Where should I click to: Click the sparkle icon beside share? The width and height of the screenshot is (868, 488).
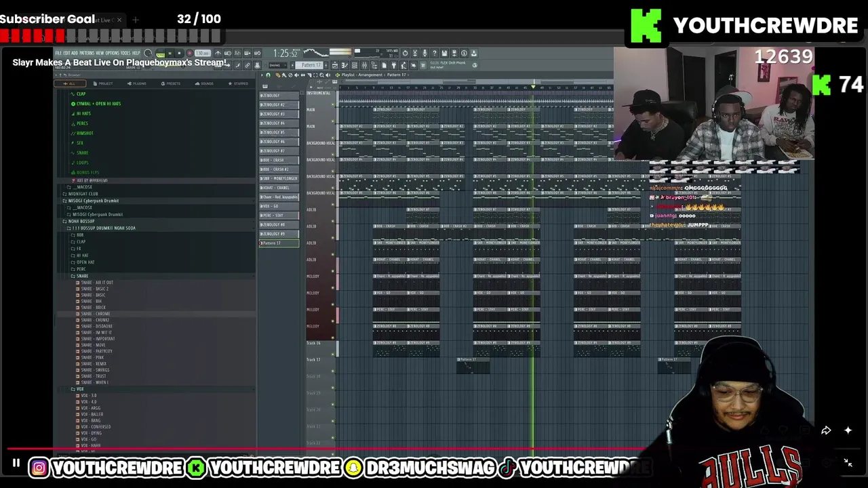point(848,430)
